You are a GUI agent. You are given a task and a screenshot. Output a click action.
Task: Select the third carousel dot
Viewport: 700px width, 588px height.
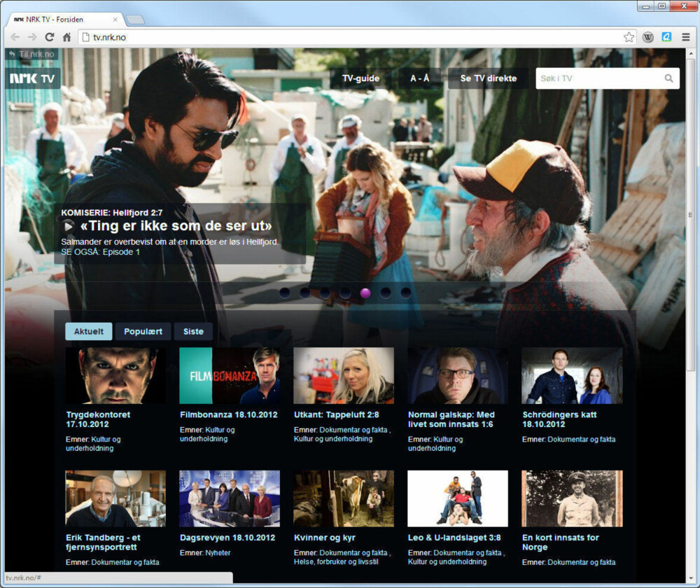coord(325,293)
